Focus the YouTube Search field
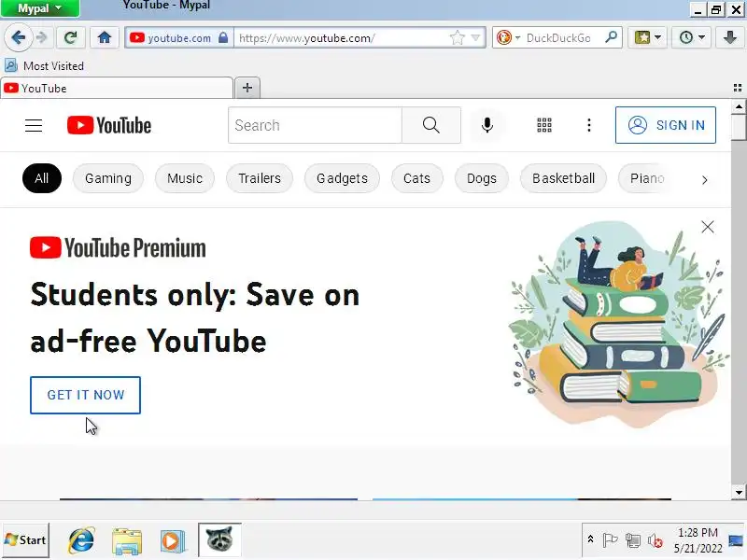Screen dimensions: 747x560 [x=315, y=125]
